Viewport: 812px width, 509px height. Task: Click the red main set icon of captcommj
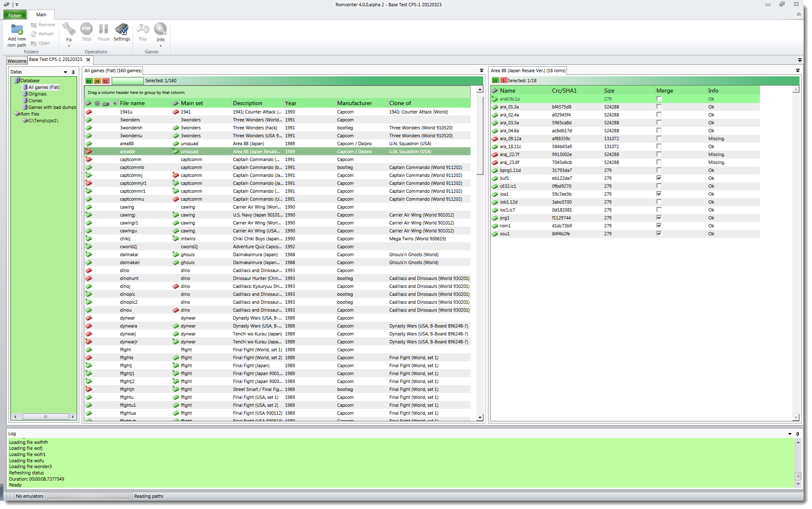176,175
